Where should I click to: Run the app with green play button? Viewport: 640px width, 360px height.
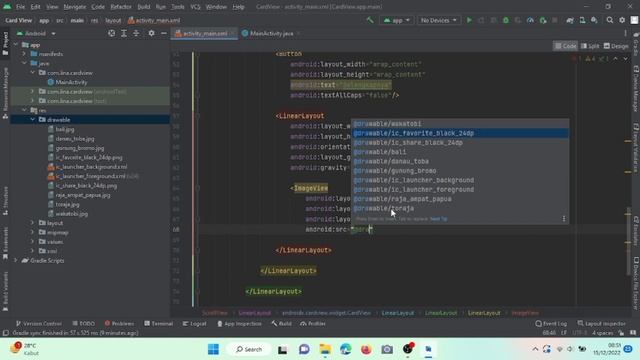(469, 20)
